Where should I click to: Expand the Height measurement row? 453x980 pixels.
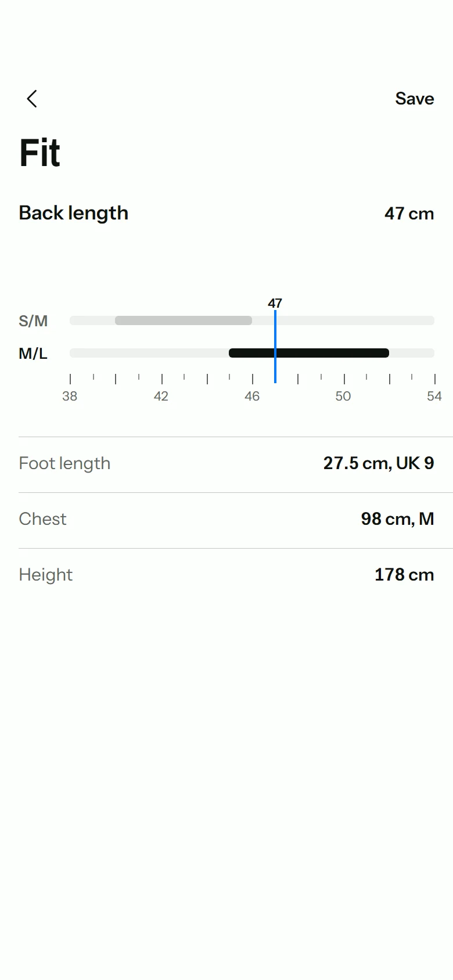227,575
